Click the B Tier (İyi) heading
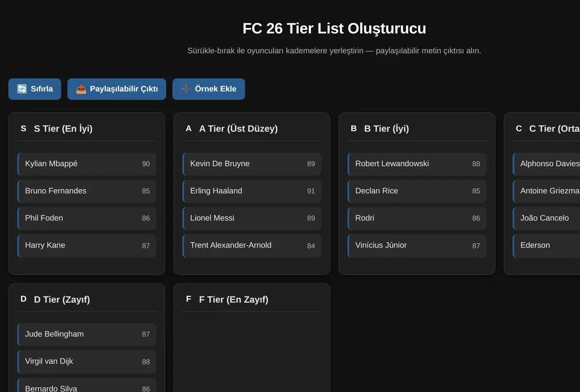 387,129
